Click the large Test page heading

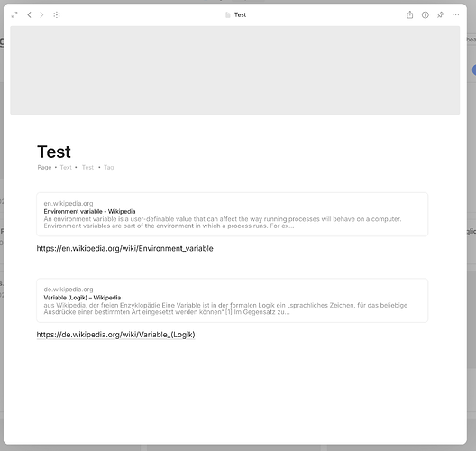click(54, 152)
